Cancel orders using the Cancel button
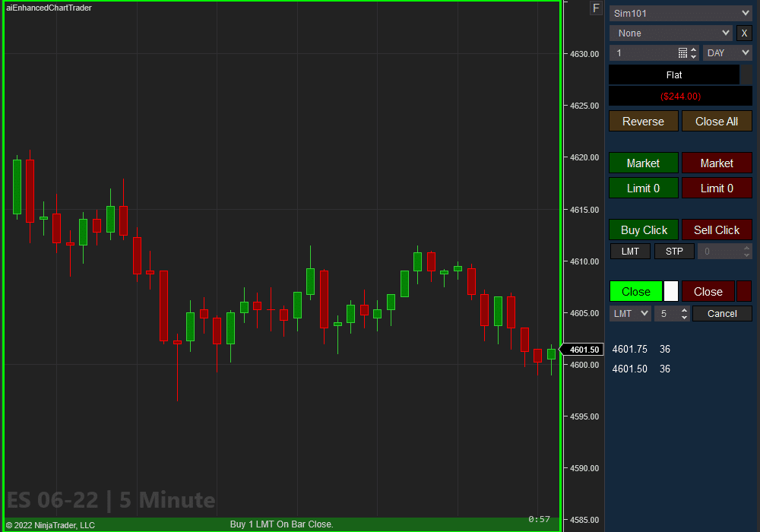760x532 pixels. [722, 313]
